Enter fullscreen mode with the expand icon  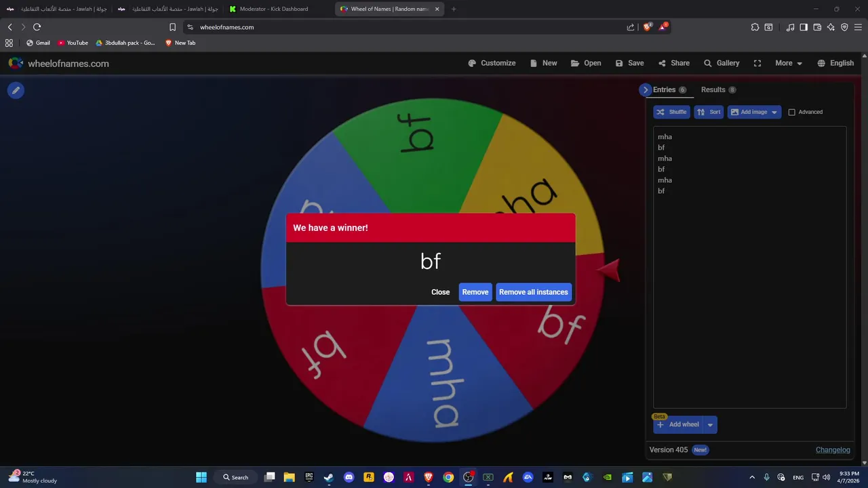click(x=757, y=63)
